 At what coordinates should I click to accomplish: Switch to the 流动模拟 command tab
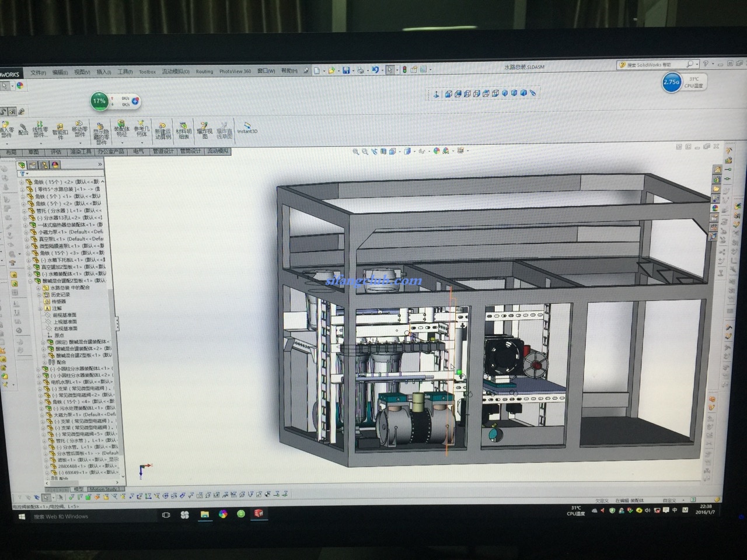click(218, 151)
